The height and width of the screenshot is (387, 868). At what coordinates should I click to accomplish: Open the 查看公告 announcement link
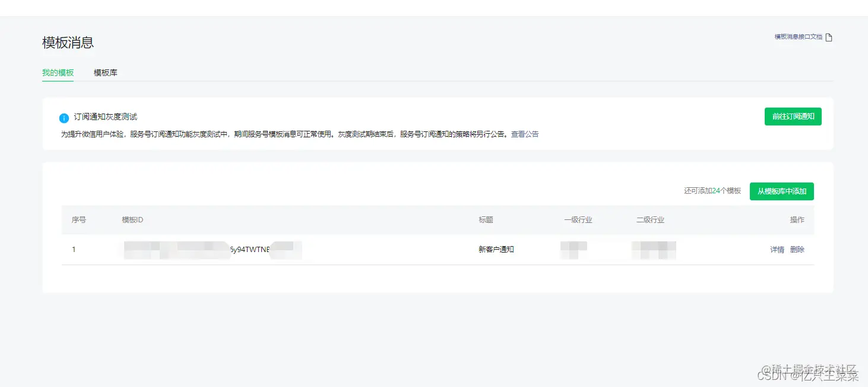[524, 134]
